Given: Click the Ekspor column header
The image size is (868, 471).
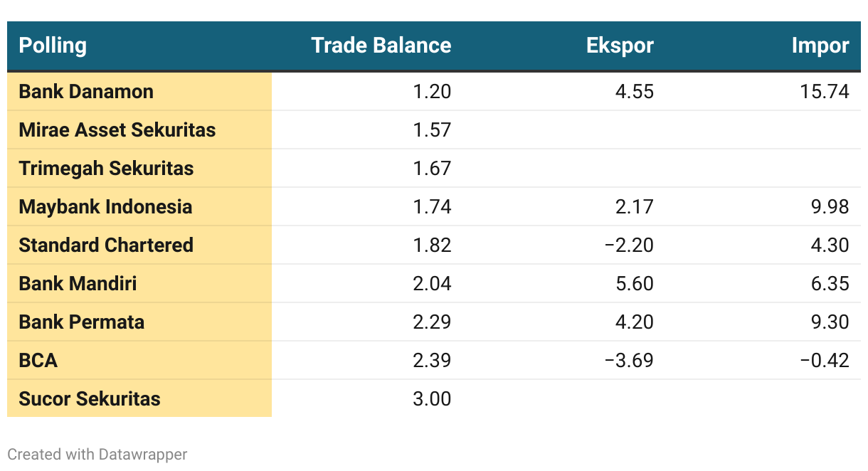Looking at the screenshot, I should 619,46.
